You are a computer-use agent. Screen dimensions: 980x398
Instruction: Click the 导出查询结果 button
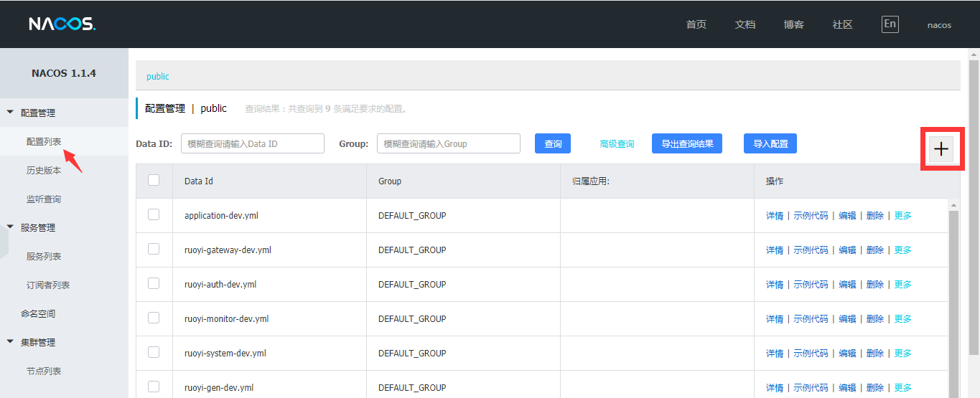point(687,143)
